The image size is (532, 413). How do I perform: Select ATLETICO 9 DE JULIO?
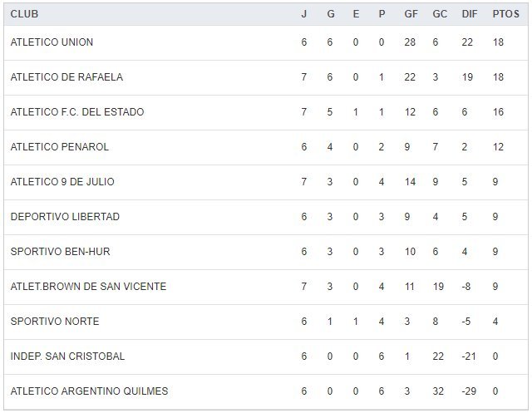(x=62, y=182)
